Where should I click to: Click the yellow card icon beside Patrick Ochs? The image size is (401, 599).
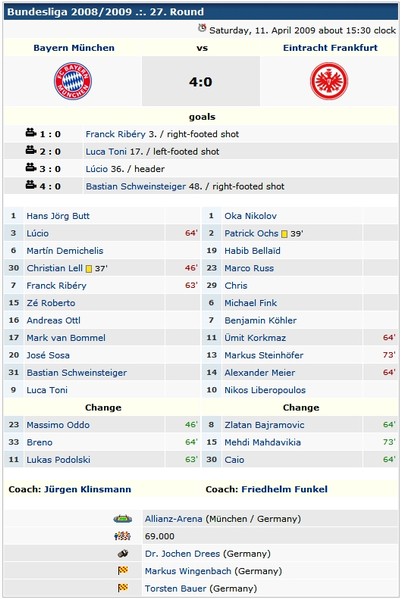284,234
